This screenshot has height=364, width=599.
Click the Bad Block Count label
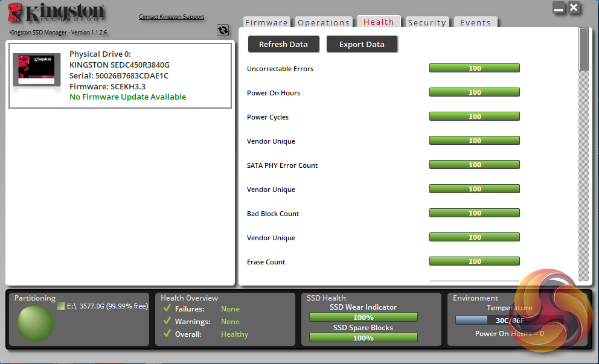click(x=273, y=214)
